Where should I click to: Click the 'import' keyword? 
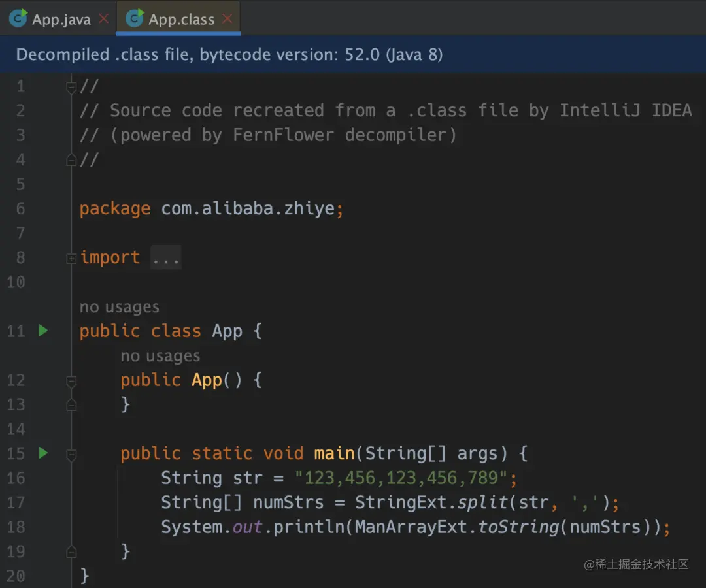(x=110, y=258)
